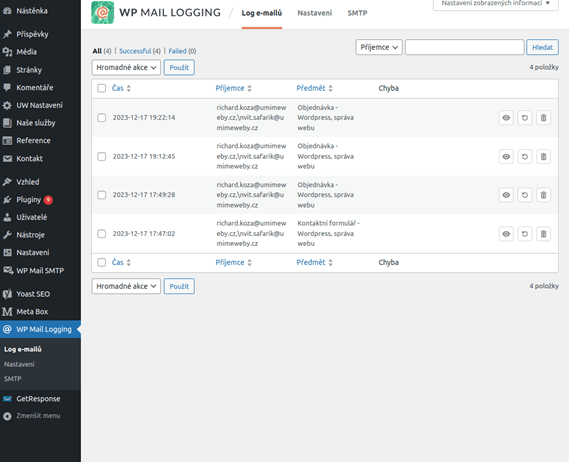
Task: Sort by Čas in header row
Action: pos(121,88)
